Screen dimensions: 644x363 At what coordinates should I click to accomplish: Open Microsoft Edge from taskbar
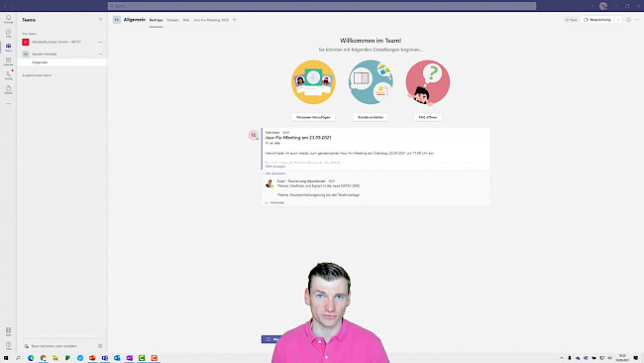tap(31, 358)
